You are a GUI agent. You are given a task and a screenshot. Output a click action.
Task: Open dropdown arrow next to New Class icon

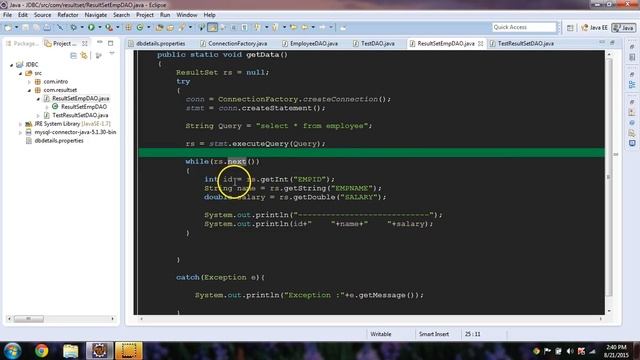149,27
